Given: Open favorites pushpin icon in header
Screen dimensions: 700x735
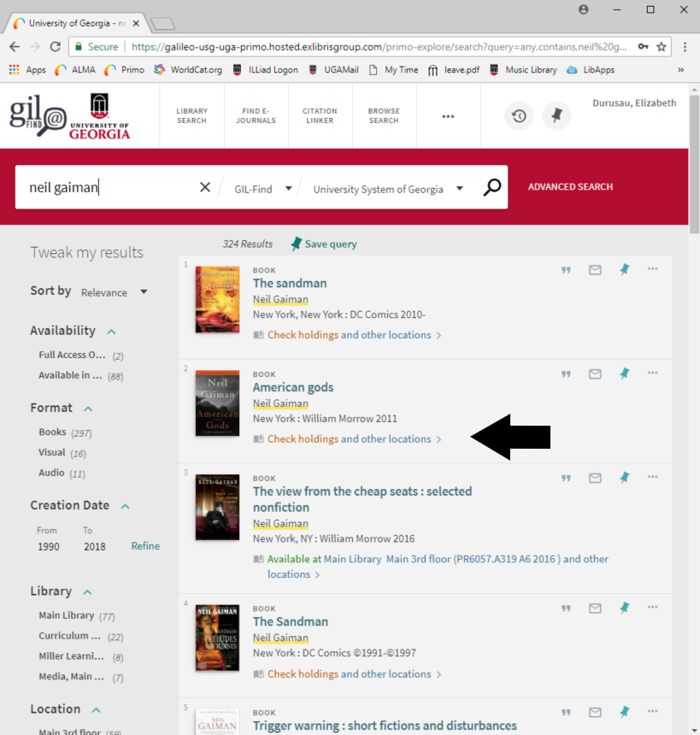Looking at the screenshot, I should coord(556,115).
